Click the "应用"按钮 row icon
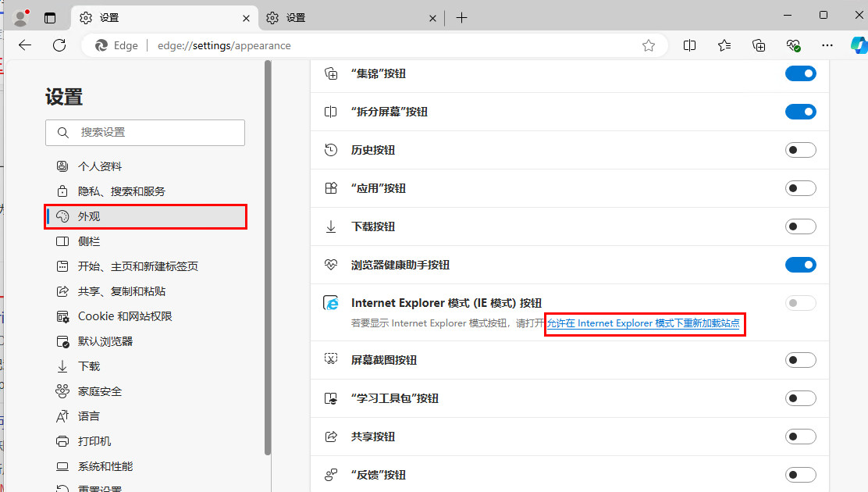The height and width of the screenshot is (492, 868). (x=331, y=188)
